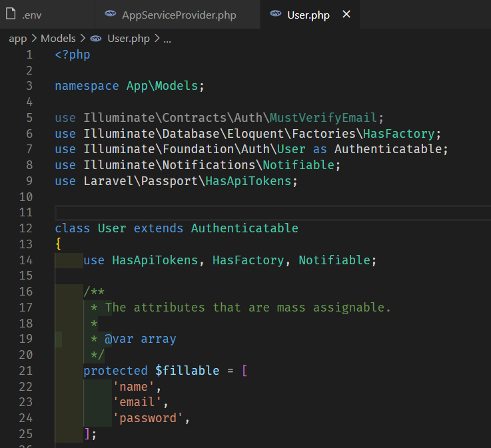Place cursor on '<?php' opening tag
This screenshot has width=491, height=448.
73,55
